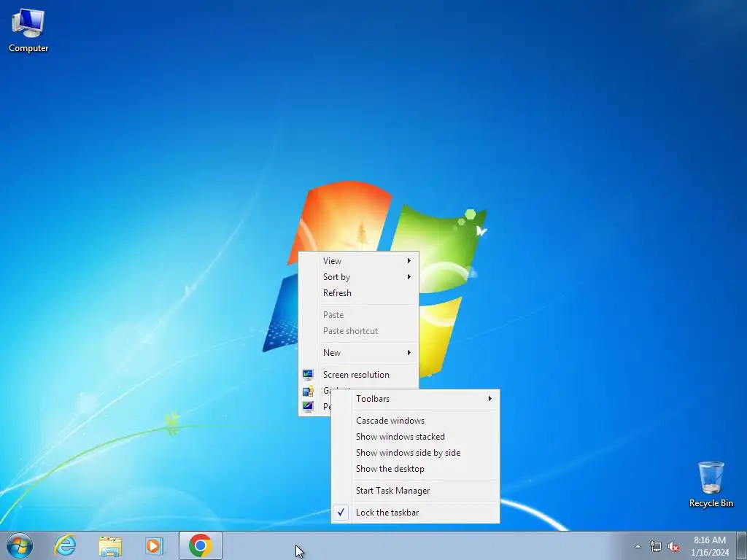Choose Refresh in desktop menu
Image resolution: width=747 pixels, height=560 pixels.
[358, 293]
